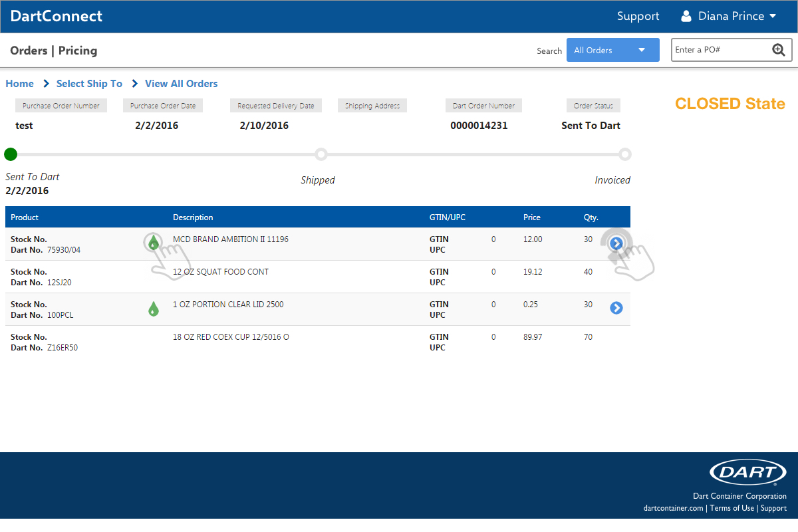Image resolution: width=798 pixels, height=532 pixels.
Task: Go to View All Orders breadcrumb
Action: 182,84
